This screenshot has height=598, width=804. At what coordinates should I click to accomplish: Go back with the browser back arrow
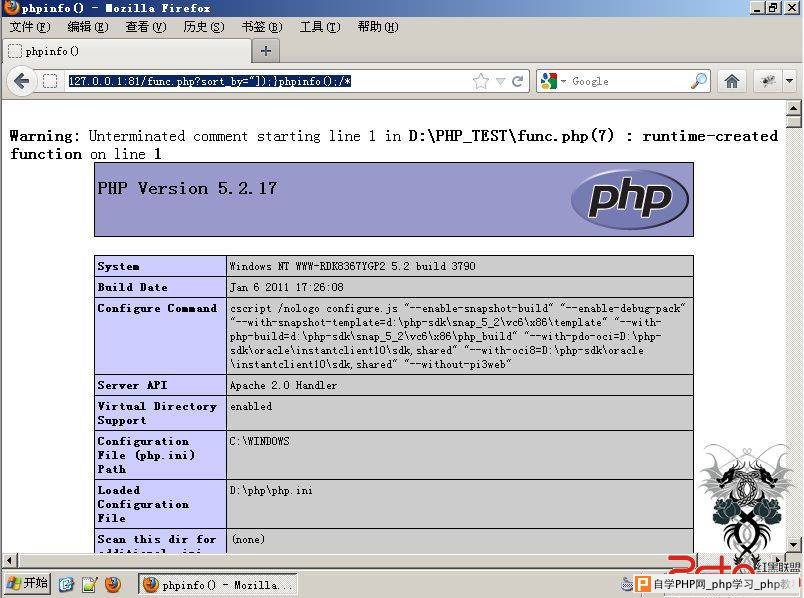click(22, 81)
